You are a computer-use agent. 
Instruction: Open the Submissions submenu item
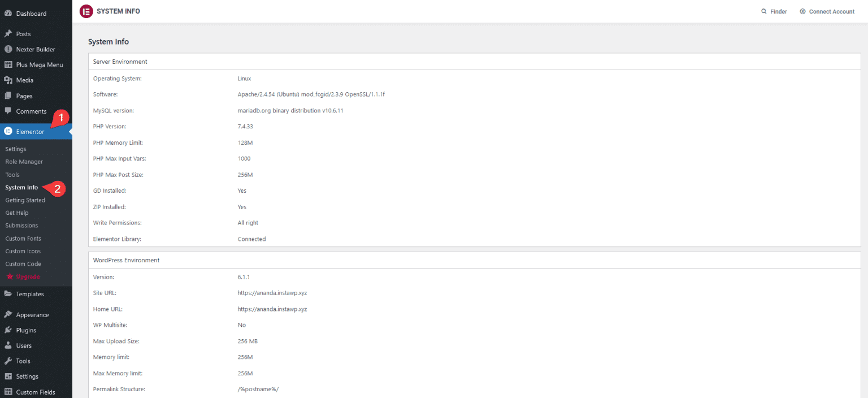point(21,226)
